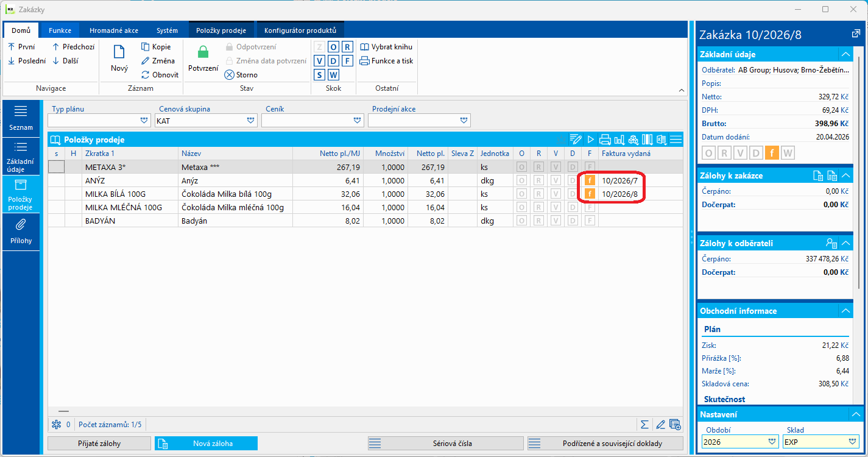This screenshot has height=457, width=868.
Task: Open Základní údaje sidebar view
Action: (21, 156)
